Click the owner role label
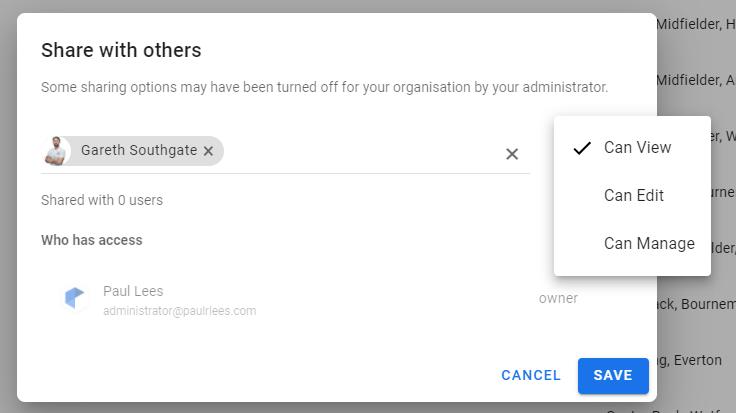 (558, 298)
